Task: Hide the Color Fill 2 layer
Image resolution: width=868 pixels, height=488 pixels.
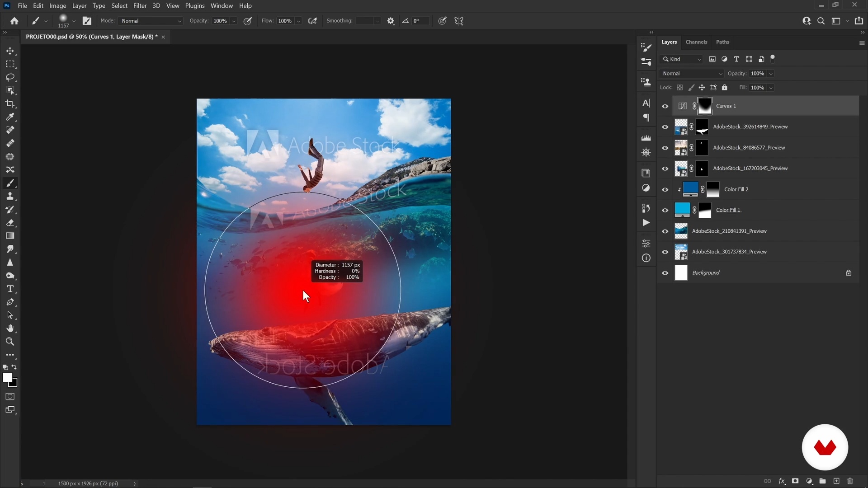Action: click(665, 190)
